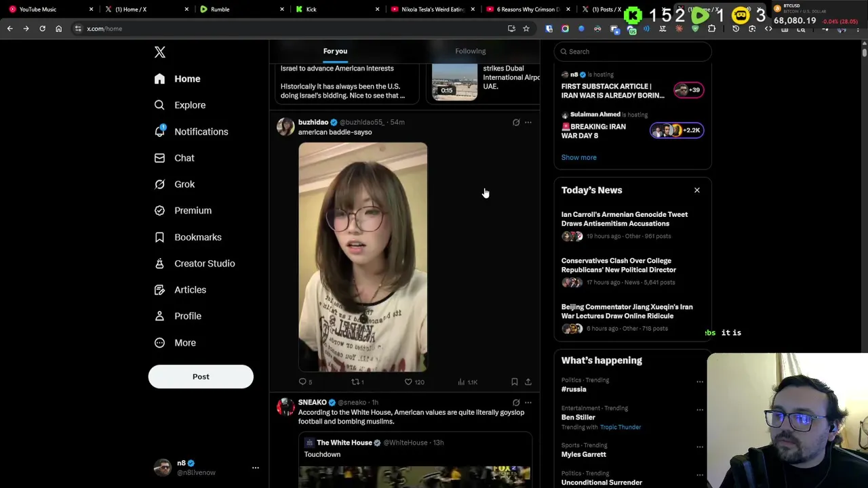
Task: Open the quoted White House post
Action: coord(415,461)
